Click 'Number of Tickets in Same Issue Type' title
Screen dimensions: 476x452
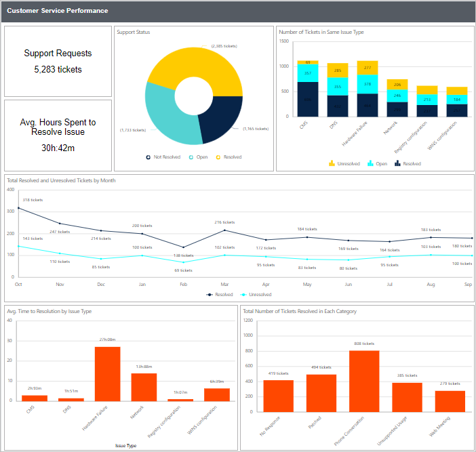pyautogui.click(x=321, y=32)
